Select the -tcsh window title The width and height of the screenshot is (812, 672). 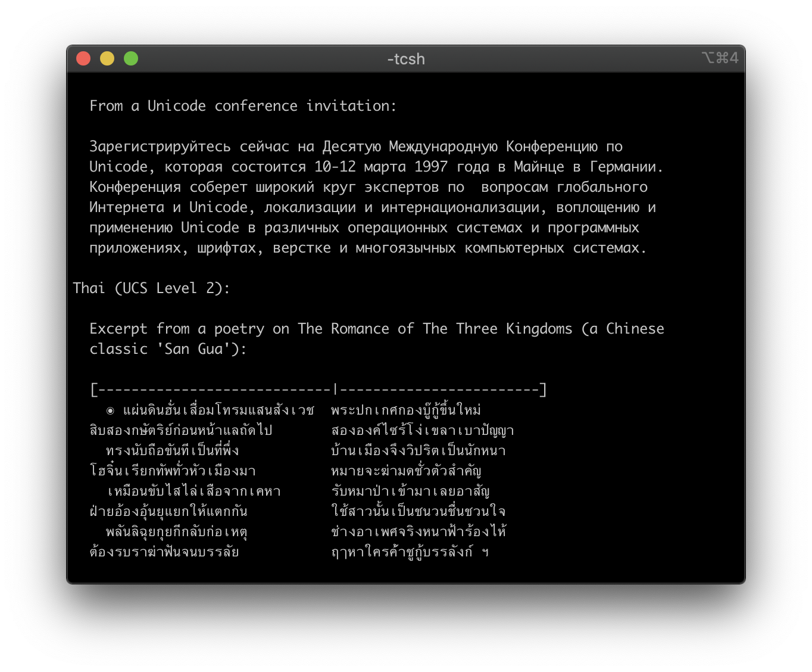point(405,59)
